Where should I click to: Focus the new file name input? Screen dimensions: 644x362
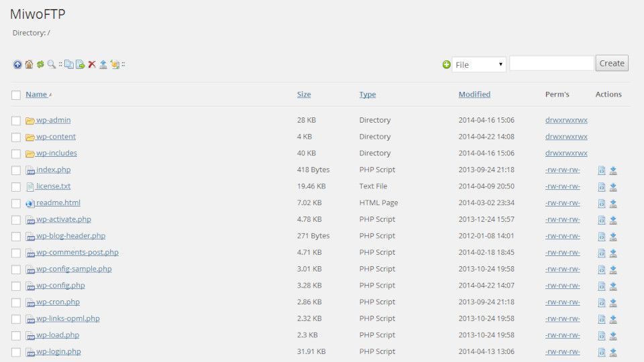[551, 63]
